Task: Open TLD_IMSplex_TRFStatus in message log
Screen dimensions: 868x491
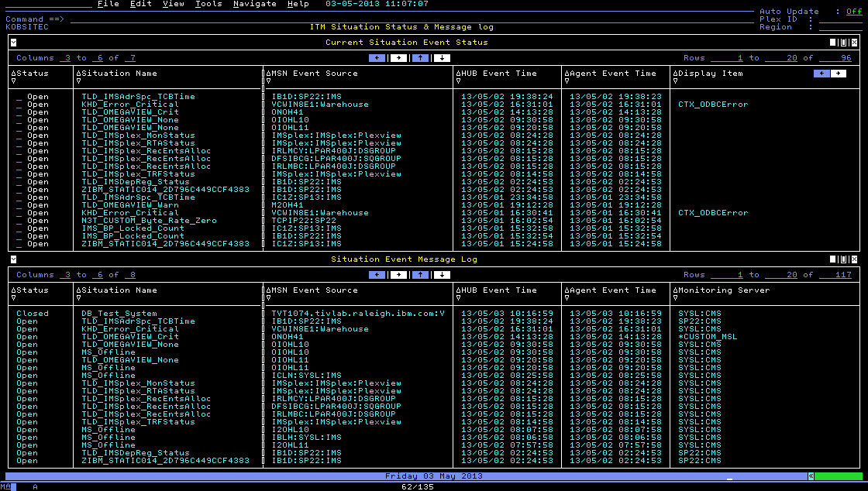Action: 139,422
